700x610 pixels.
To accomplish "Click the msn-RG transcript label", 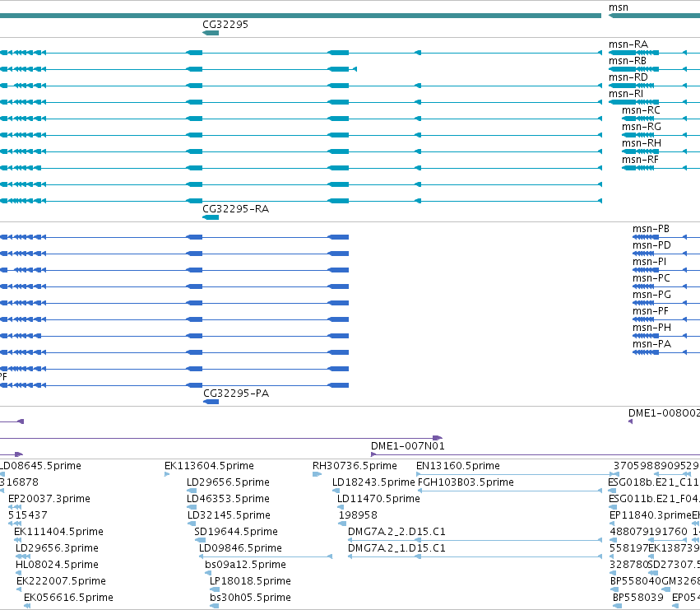I will [x=641, y=127].
